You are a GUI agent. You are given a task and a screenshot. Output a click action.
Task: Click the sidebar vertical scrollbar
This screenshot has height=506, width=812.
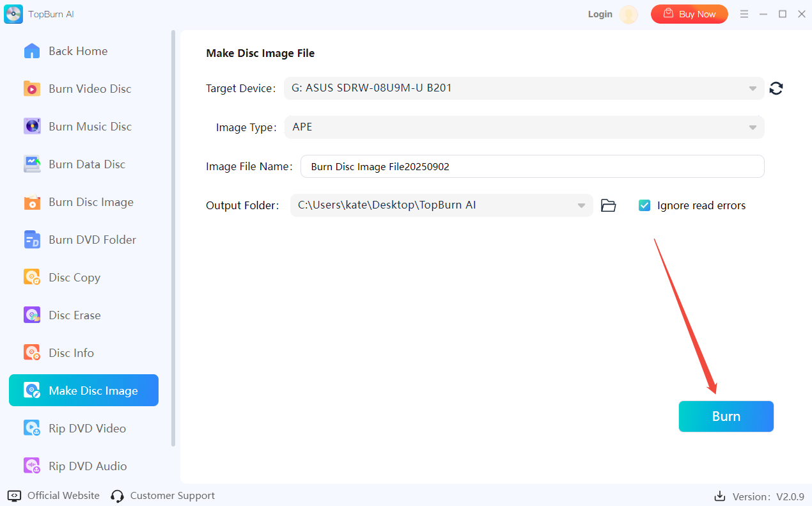173,237
